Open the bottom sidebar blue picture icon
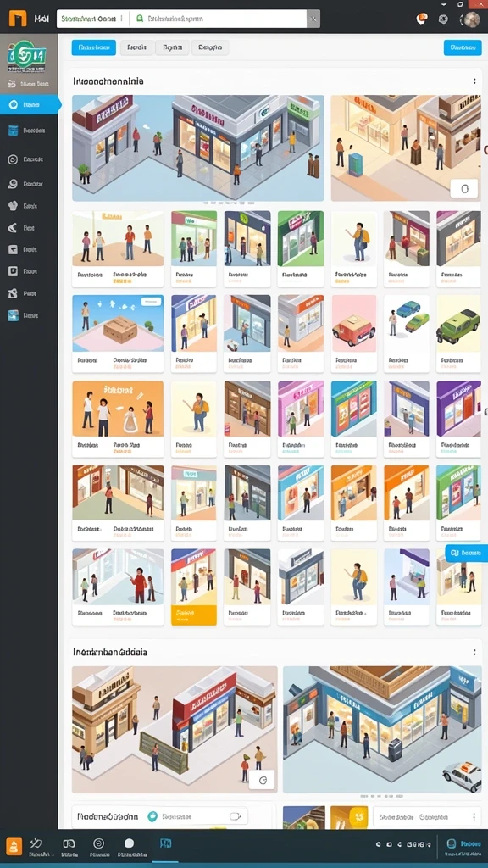488x868 pixels. point(14,315)
